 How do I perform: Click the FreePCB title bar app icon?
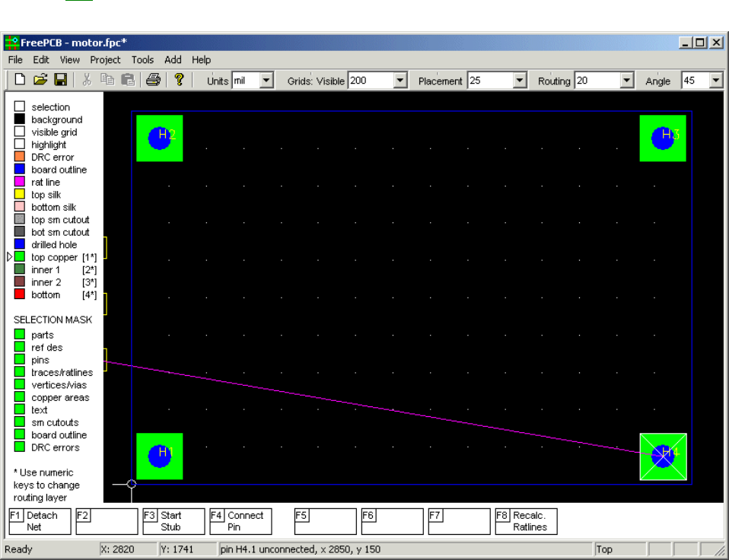tap(11, 43)
